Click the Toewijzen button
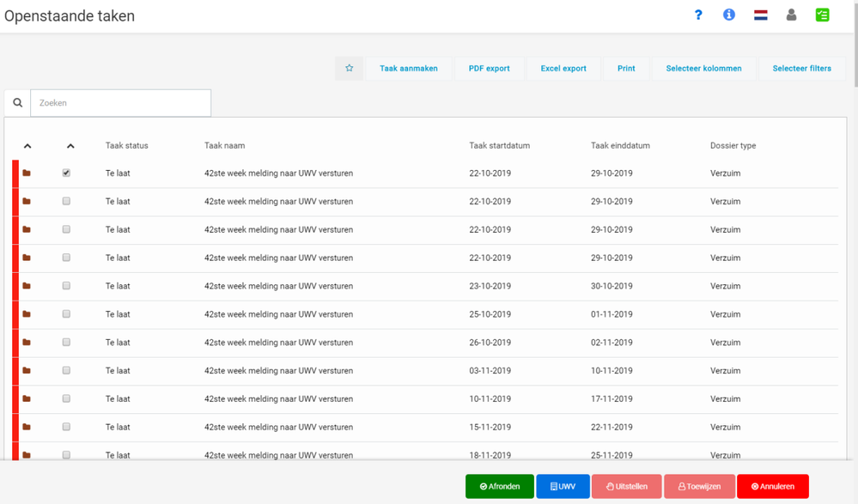This screenshot has height=504, width=858. click(699, 486)
